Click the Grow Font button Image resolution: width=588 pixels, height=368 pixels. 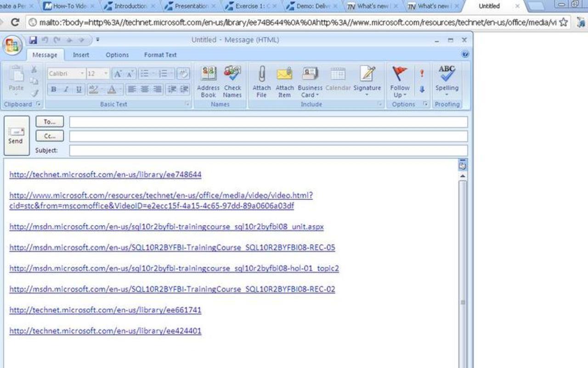tap(118, 74)
